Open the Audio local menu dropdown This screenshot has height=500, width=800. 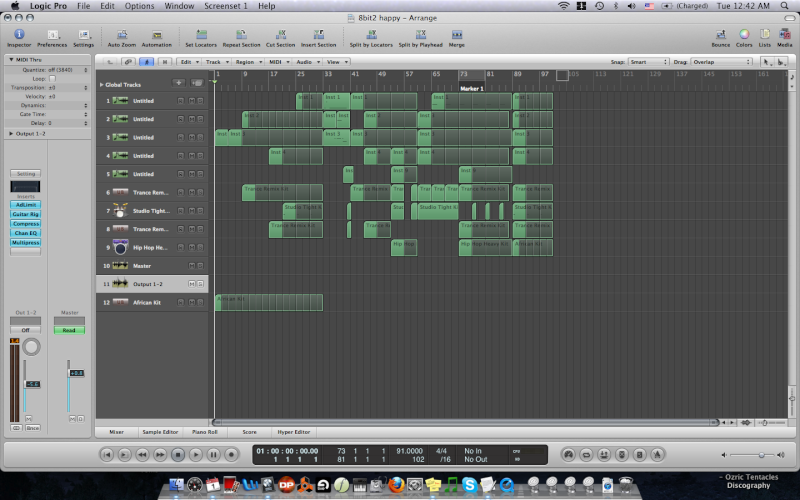[x=307, y=62]
